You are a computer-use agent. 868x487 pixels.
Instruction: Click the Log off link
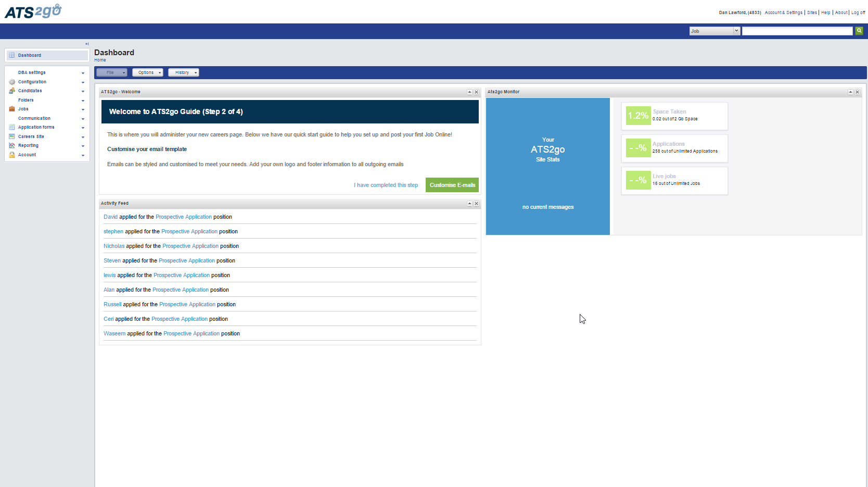click(858, 13)
